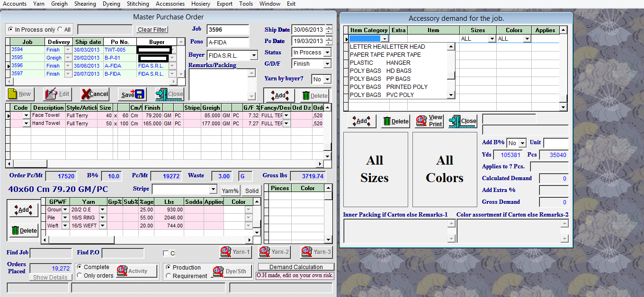Select the Only orders radio option

click(x=79, y=275)
